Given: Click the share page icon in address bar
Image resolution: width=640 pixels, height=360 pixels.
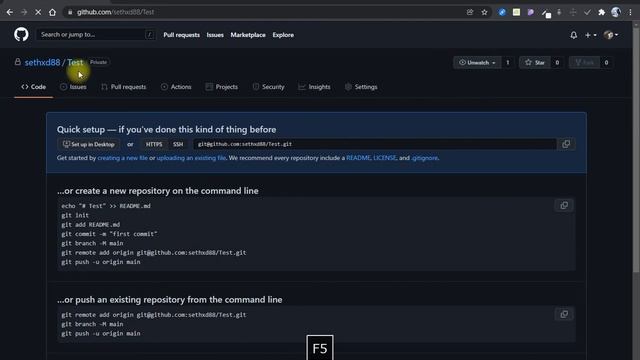Looking at the screenshot, I should (470, 12).
